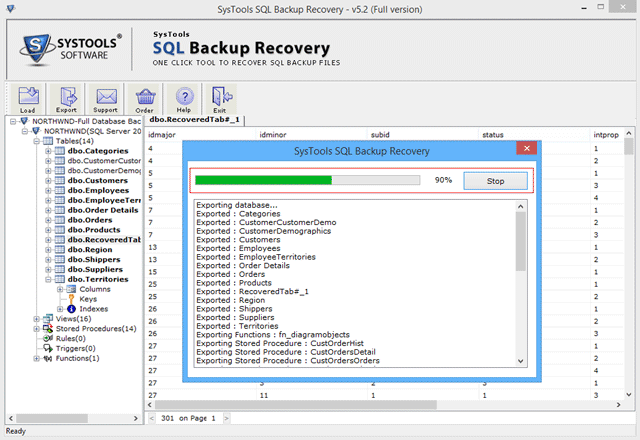Click 'Exported : Shippers' log line

coord(234,309)
